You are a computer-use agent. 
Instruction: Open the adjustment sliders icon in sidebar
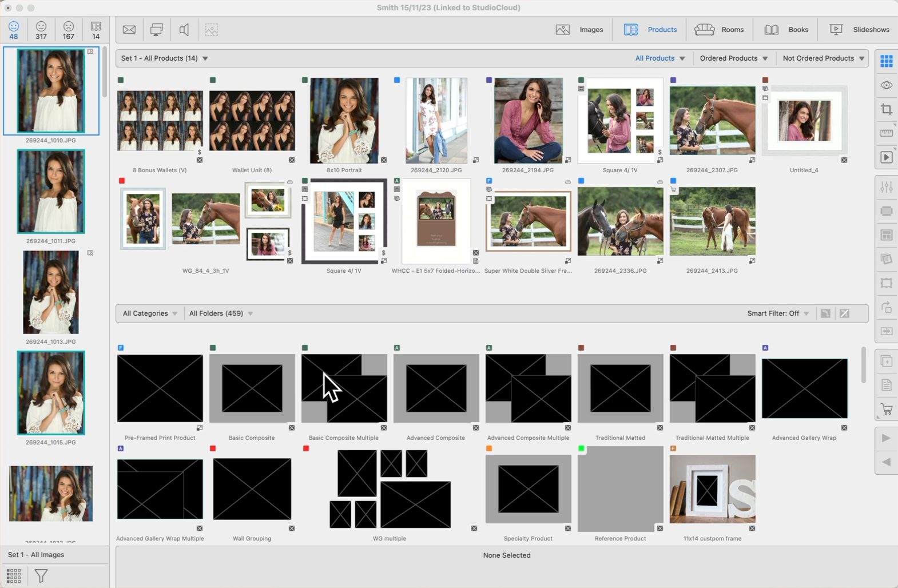[x=886, y=187]
